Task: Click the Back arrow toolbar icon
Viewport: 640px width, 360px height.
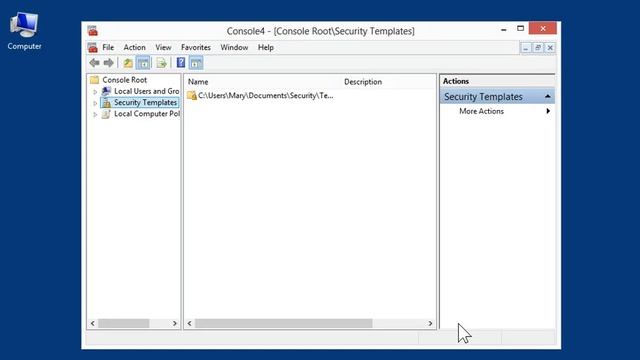Action: point(94,63)
